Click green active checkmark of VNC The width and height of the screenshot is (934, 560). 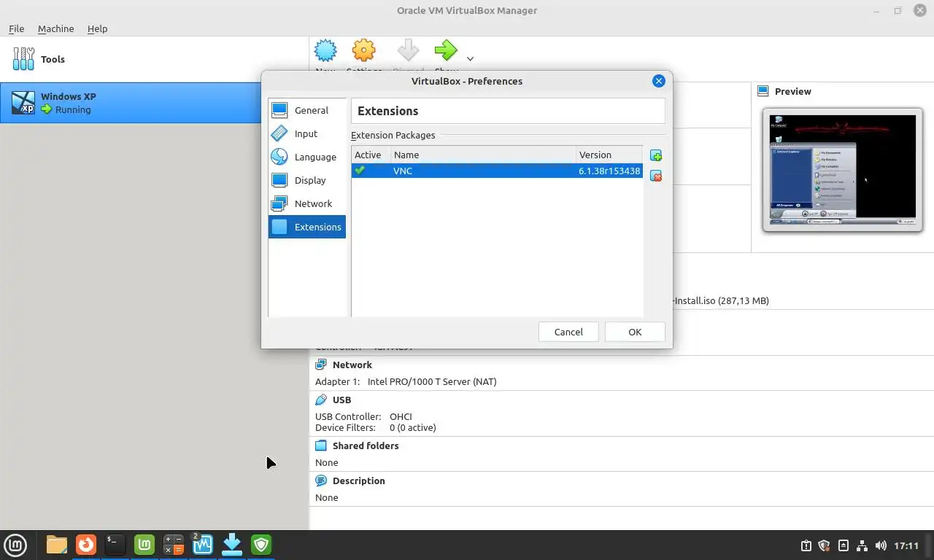(360, 170)
